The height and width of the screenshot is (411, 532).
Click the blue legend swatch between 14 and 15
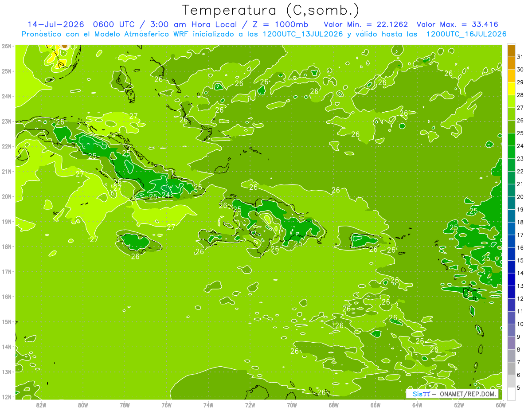[511, 266]
